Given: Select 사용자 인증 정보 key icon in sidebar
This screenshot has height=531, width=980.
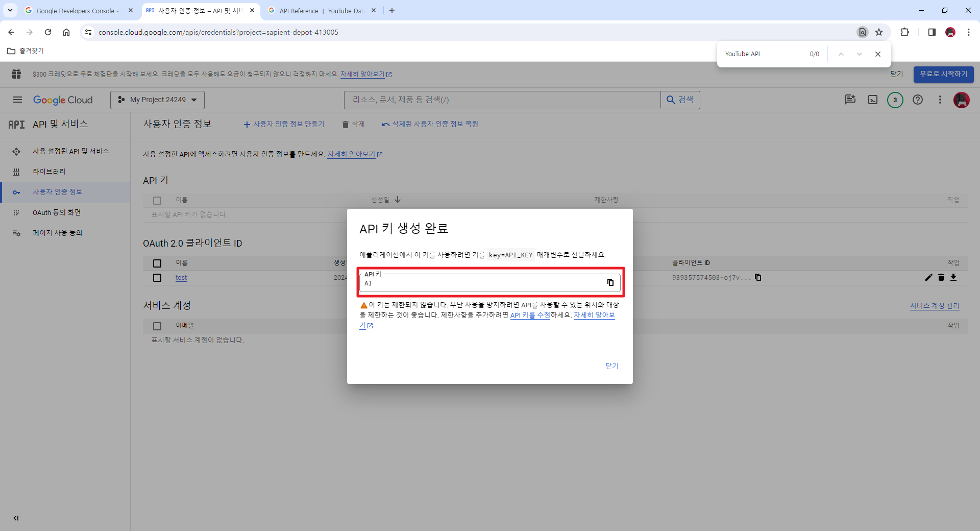Looking at the screenshot, I should (x=16, y=192).
